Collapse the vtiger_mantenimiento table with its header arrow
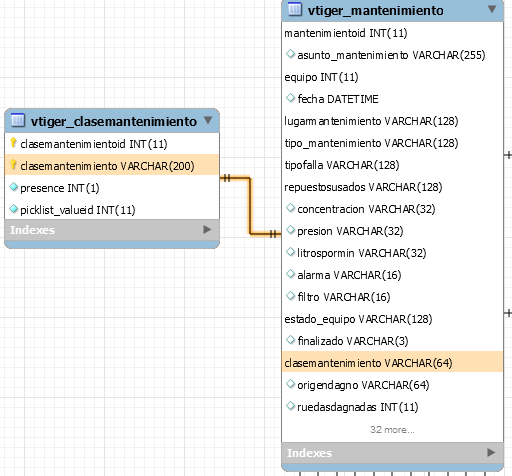 492,9
